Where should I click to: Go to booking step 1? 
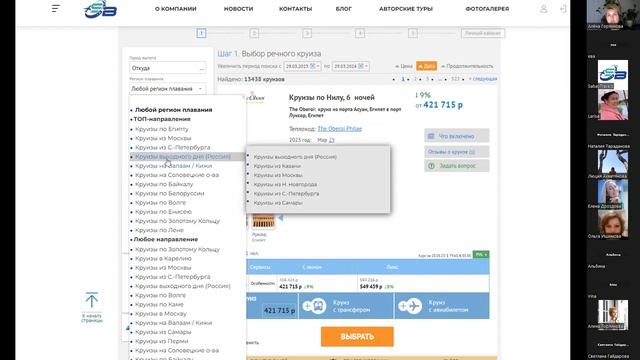click(x=201, y=33)
